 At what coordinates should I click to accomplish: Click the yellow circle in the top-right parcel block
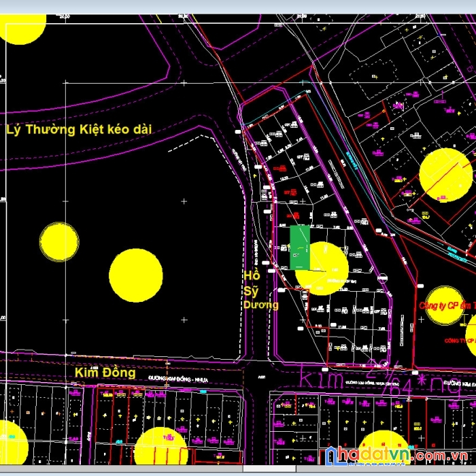pyautogui.click(x=445, y=175)
